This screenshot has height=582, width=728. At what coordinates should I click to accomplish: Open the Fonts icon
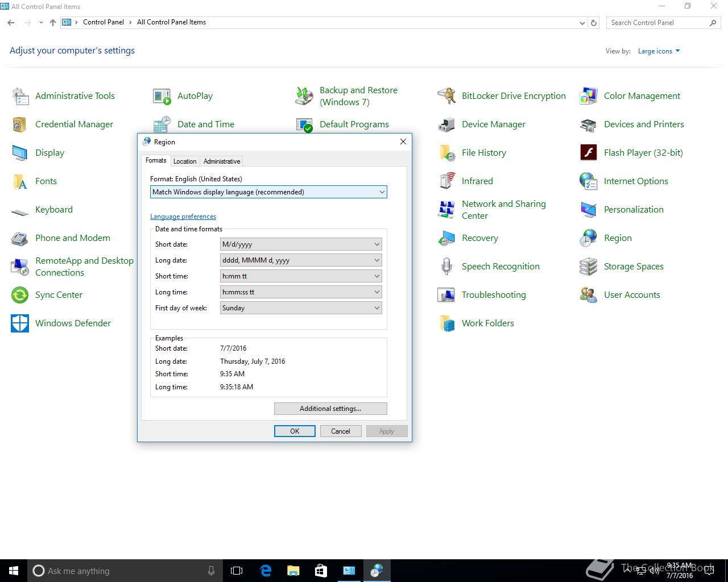pos(20,181)
